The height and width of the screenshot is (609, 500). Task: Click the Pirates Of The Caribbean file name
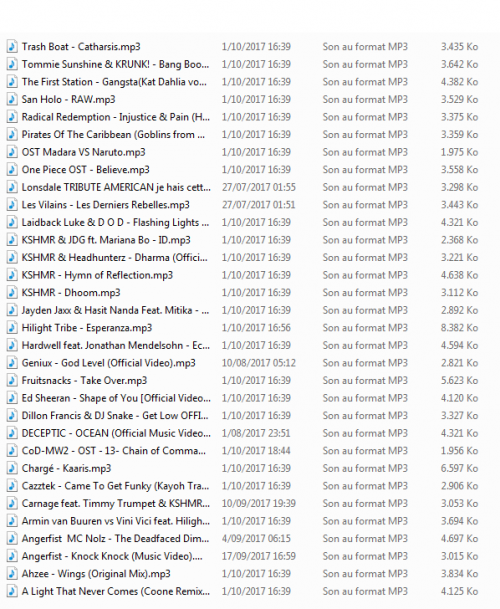(113, 134)
